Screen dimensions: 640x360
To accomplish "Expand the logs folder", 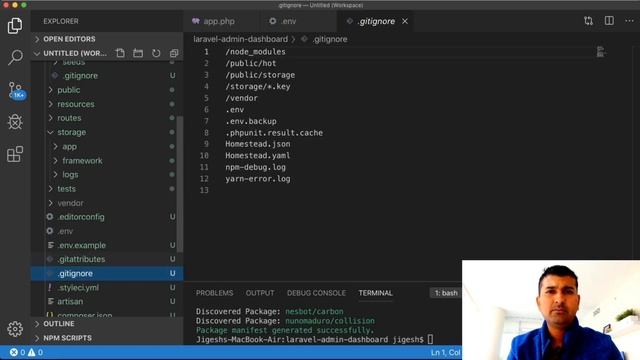I will pos(107,175).
